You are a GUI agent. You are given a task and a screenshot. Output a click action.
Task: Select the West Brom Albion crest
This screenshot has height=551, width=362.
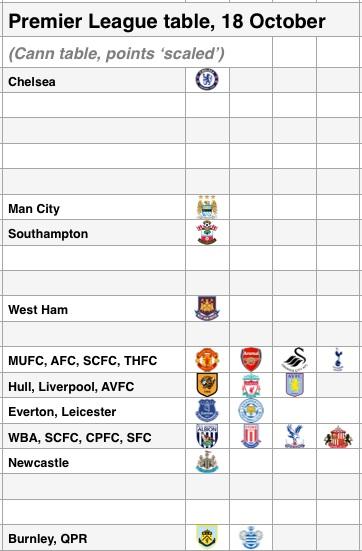coord(207,436)
